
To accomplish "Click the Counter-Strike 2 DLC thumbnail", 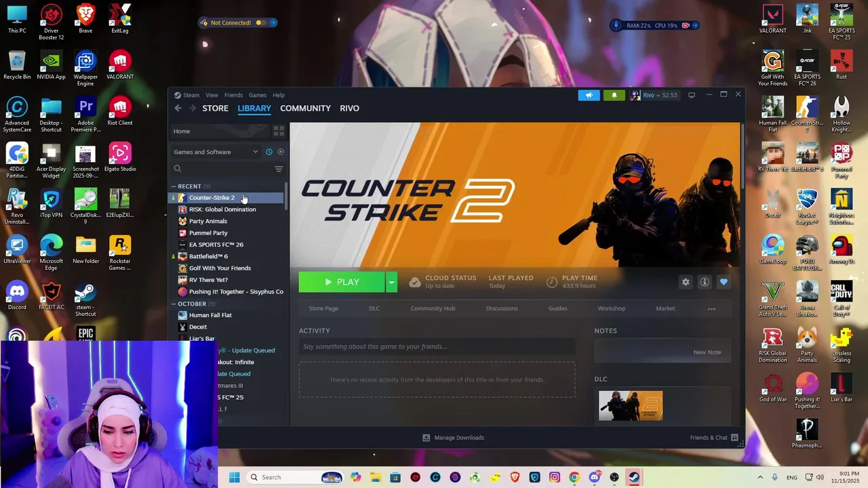I will point(631,405).
